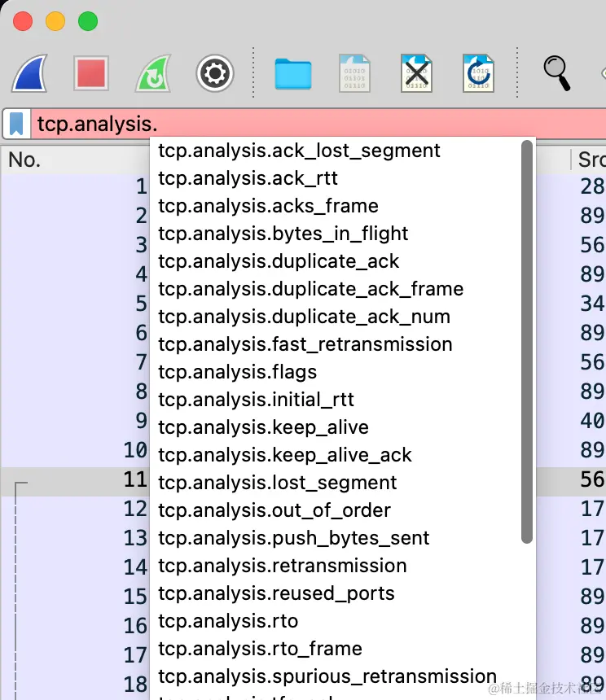This screenshot has width=606, height=700.
Task: Start capturing packets with the shark fin icon
Action: point(29,73)
